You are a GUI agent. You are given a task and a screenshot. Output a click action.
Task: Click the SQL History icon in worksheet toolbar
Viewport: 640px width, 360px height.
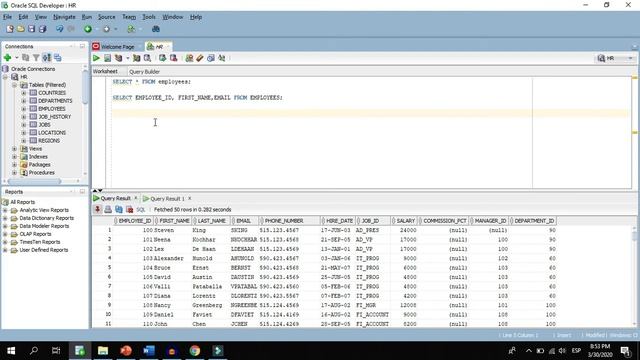(x=211, y=58)
